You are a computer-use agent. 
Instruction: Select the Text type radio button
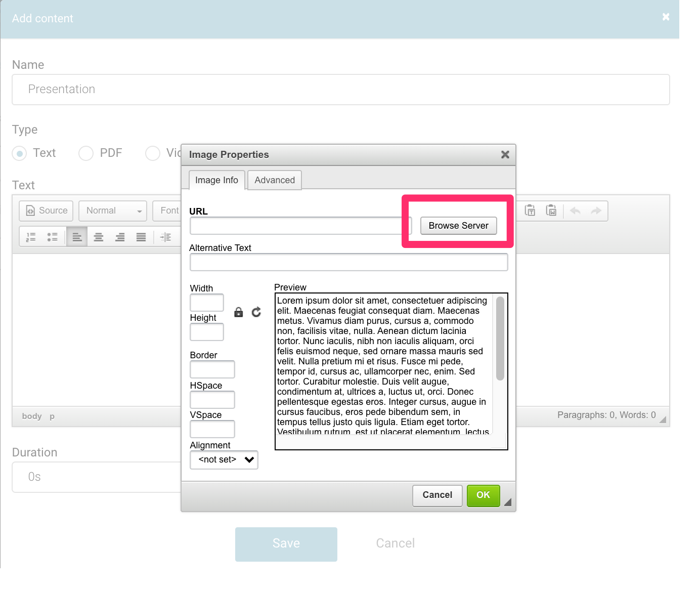(x=19, y=153)
